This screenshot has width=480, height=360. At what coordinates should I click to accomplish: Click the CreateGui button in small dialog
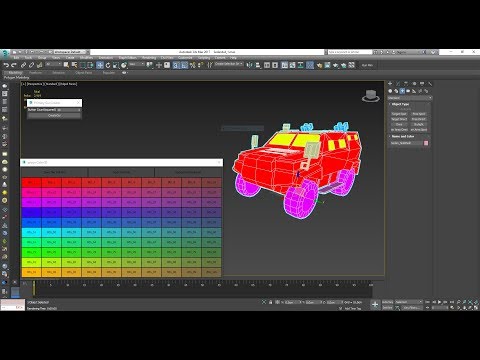click(x=54, y=116)
